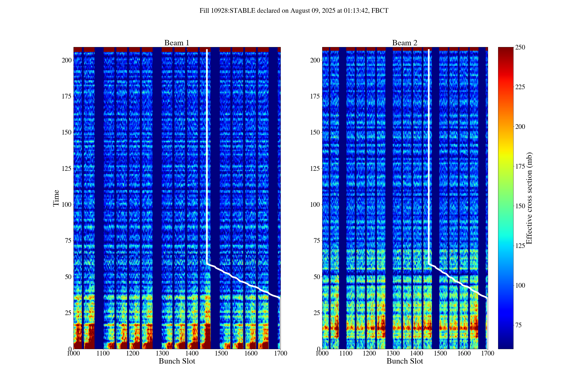This screenshot has width=588, height=392.
Task: Click the figure title with Fill 10928
Action: coord(294,11)
